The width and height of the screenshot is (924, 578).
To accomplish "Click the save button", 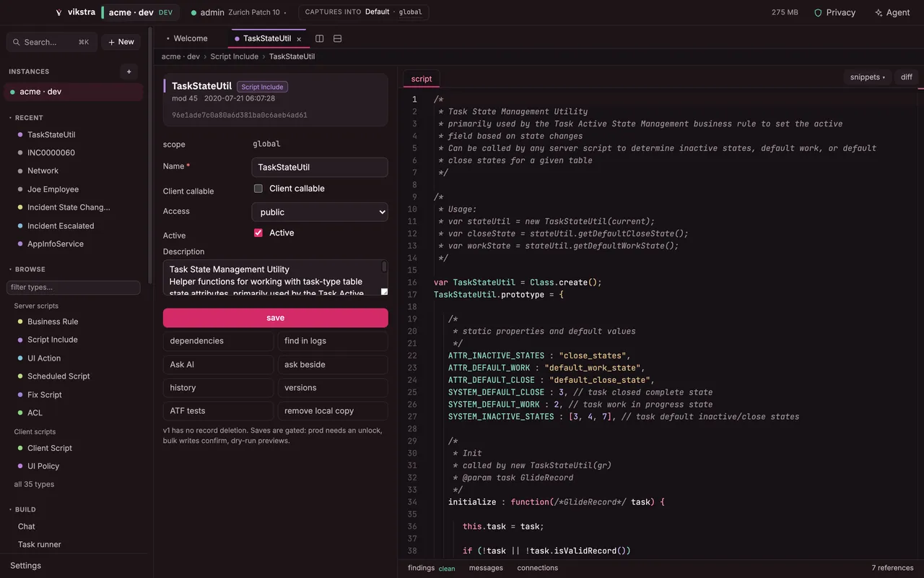I will tap(276, 318).
